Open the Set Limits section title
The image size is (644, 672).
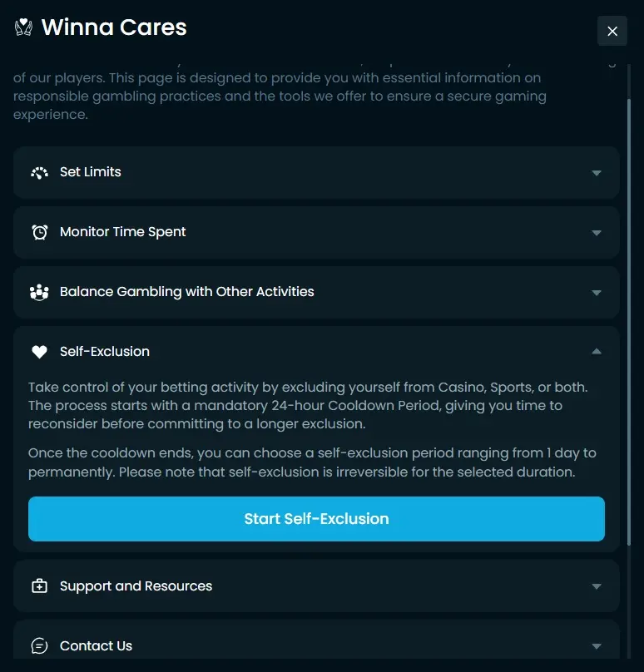pyautogui.click(x=91, y=172)
